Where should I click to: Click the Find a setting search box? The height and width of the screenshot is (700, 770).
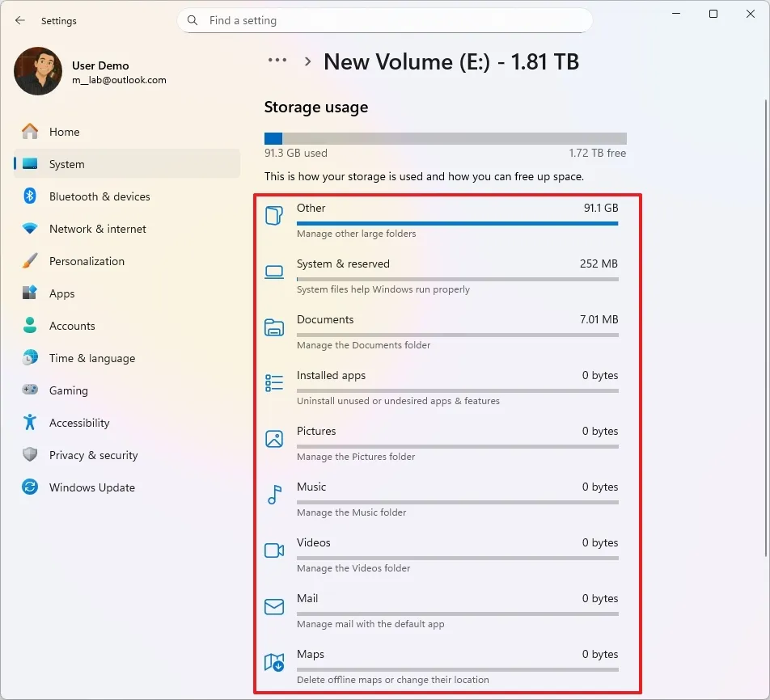(x=385, y=19)
